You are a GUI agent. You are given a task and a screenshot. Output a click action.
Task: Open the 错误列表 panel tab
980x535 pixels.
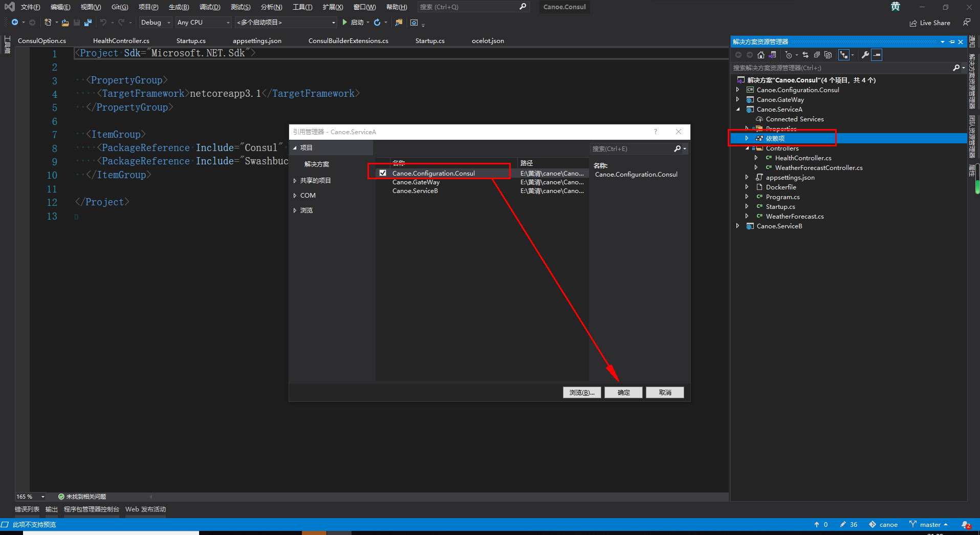click(x=27, y=509)
